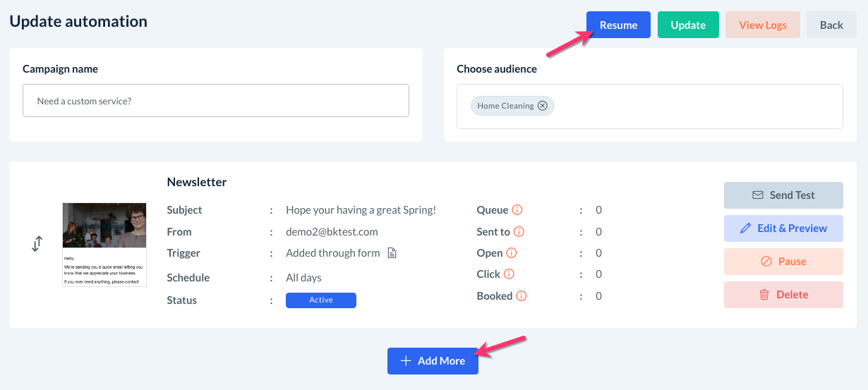The image size is (868, 390).
Task: Add More emails to the automation
Action: click(x=433, y=361)
